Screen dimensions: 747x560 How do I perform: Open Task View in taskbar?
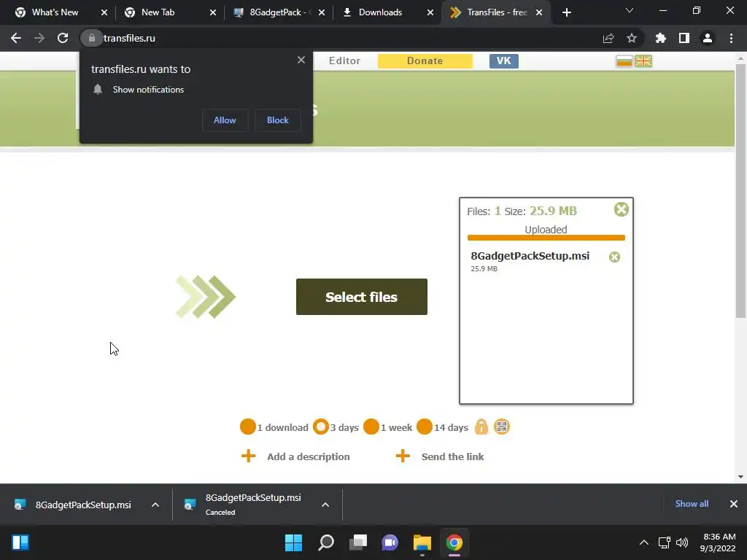click(x=358, y=542)
